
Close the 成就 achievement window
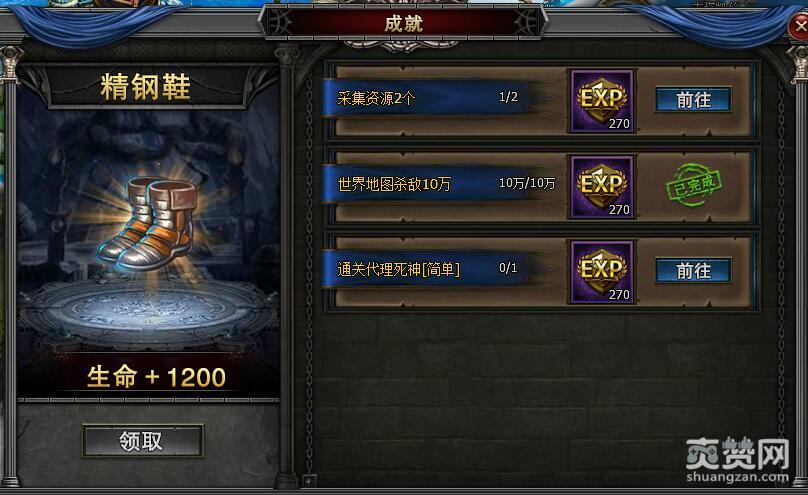point(799,25)
